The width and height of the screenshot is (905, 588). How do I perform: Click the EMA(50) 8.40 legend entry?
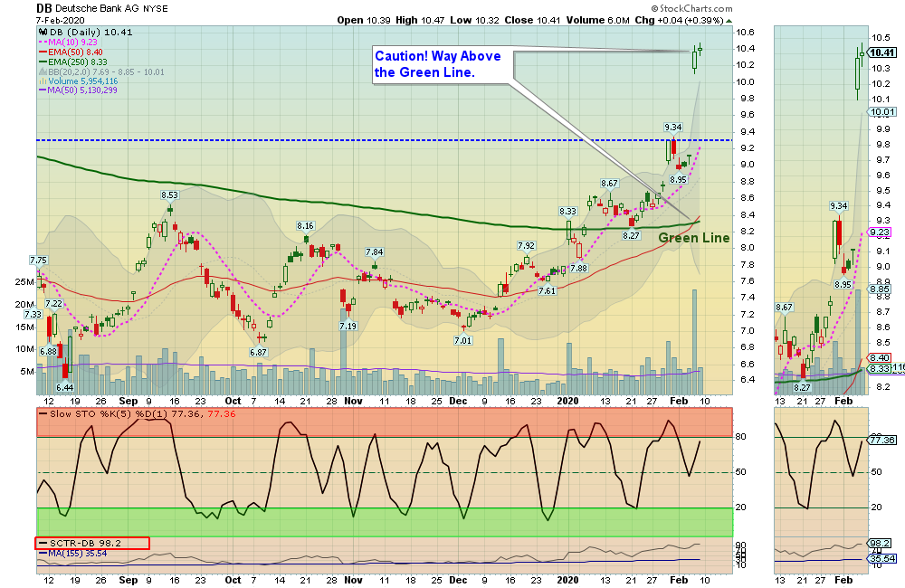[x=71, y=52]
